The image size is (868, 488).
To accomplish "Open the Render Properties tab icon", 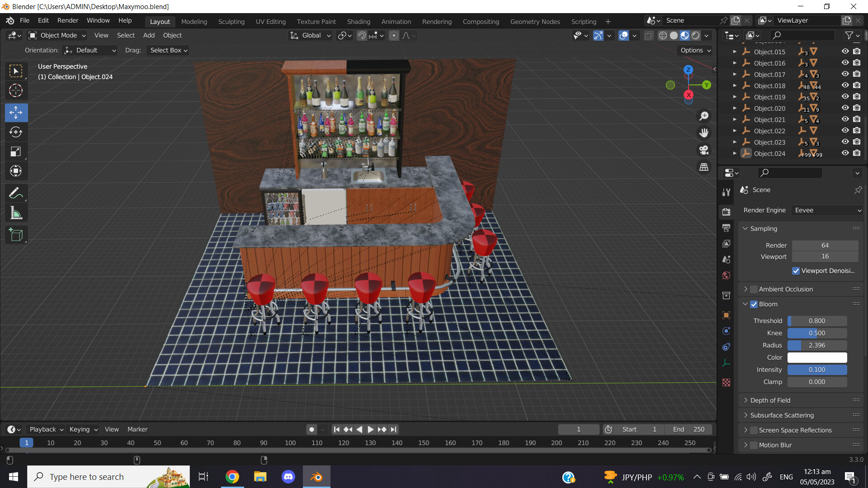I will 726,211.
